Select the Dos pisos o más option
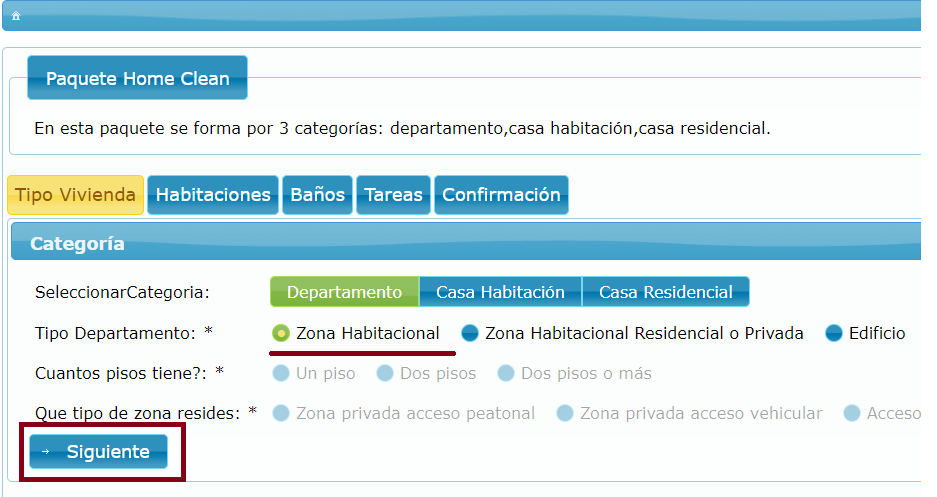The image size is (937, 497). 506,373
